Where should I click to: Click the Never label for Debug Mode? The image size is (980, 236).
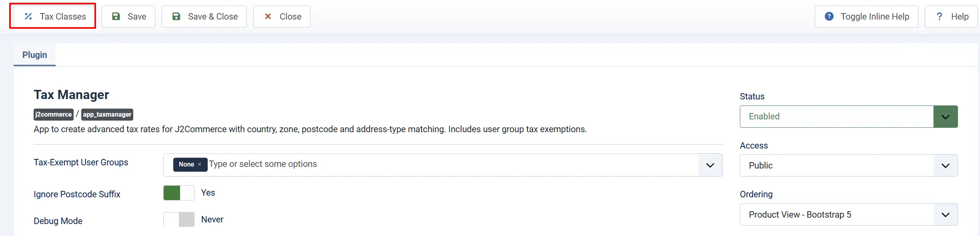pyautogui.click(x=212, y=220)
